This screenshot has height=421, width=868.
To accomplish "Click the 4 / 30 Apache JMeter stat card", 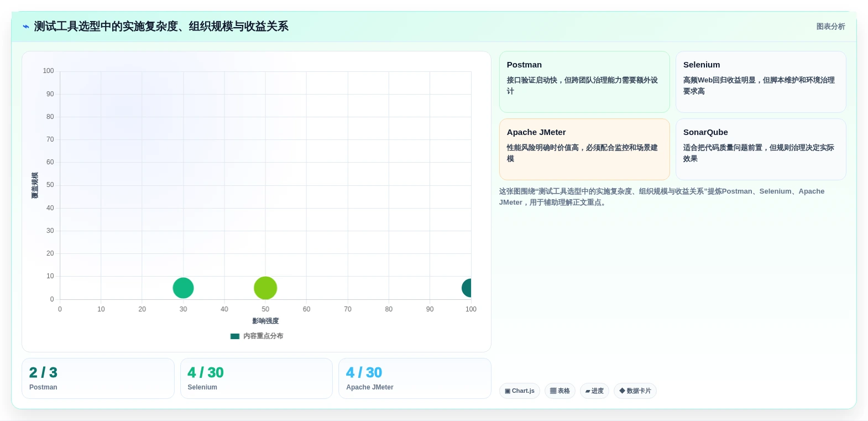I will coord(415,378).
